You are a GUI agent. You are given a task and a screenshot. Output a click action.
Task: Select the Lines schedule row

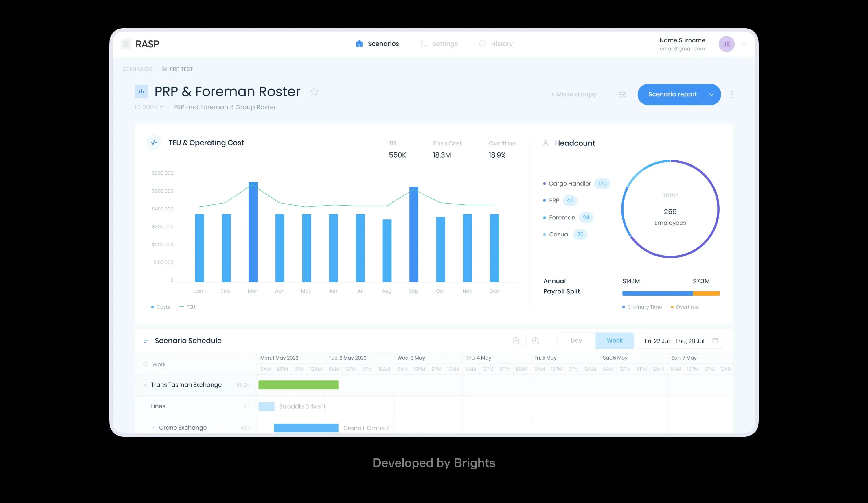click(x=434, y=406)
